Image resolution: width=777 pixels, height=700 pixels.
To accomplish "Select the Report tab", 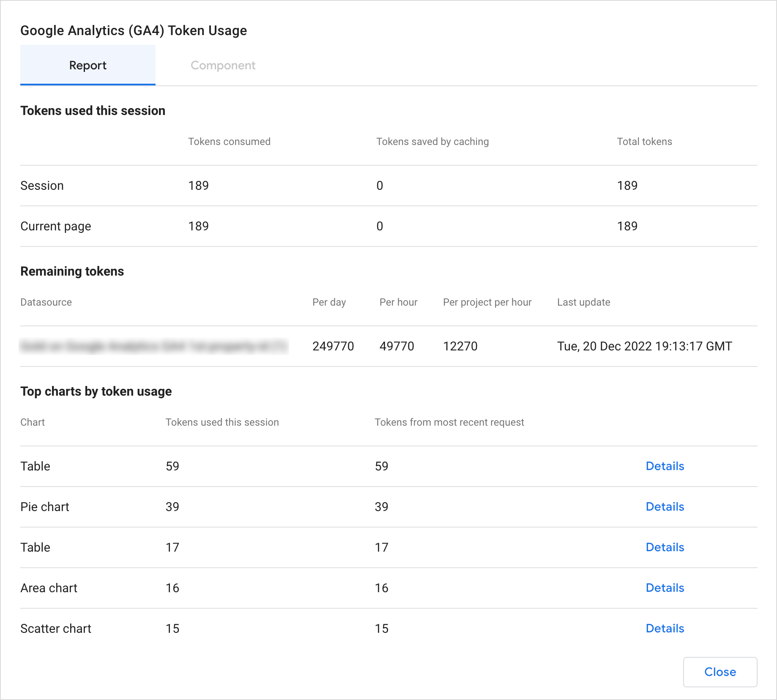I will pos(88,65).
